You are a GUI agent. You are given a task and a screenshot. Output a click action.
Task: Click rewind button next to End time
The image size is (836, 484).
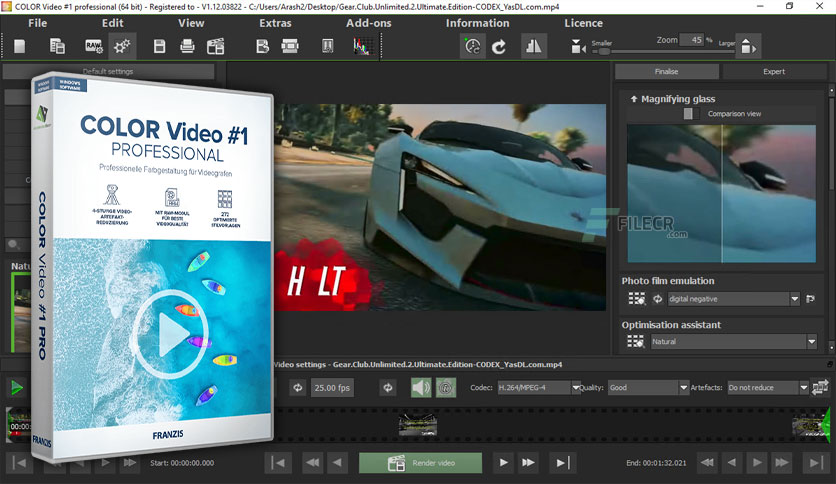click(708, 463)
